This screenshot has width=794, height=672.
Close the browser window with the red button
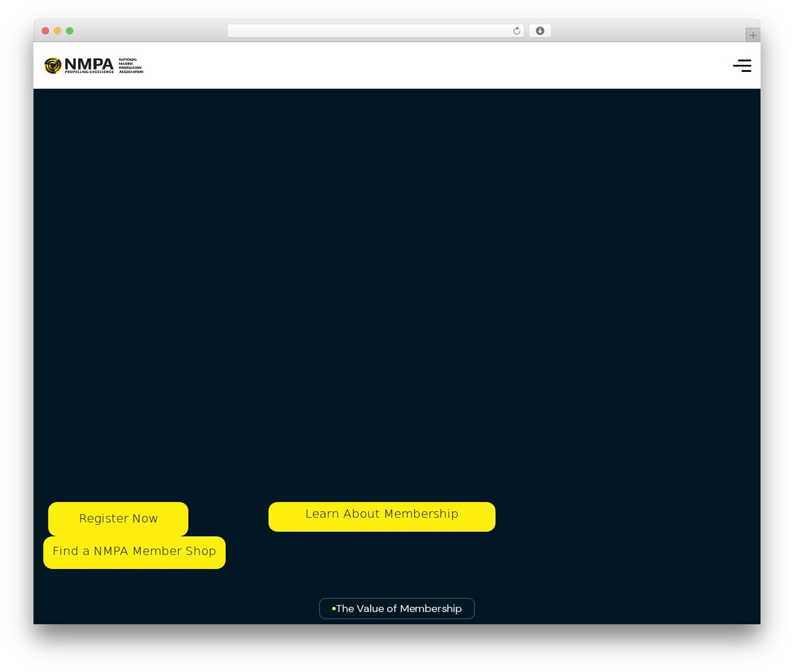[45, 31]
